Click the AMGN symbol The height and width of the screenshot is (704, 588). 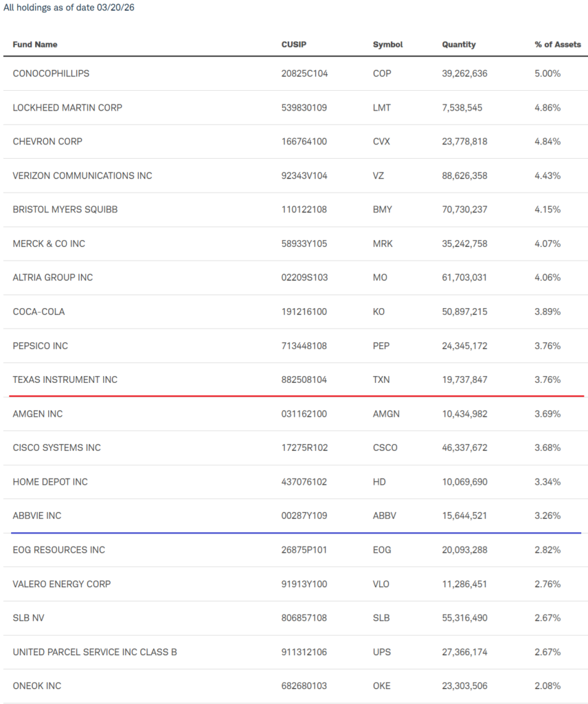386,414
